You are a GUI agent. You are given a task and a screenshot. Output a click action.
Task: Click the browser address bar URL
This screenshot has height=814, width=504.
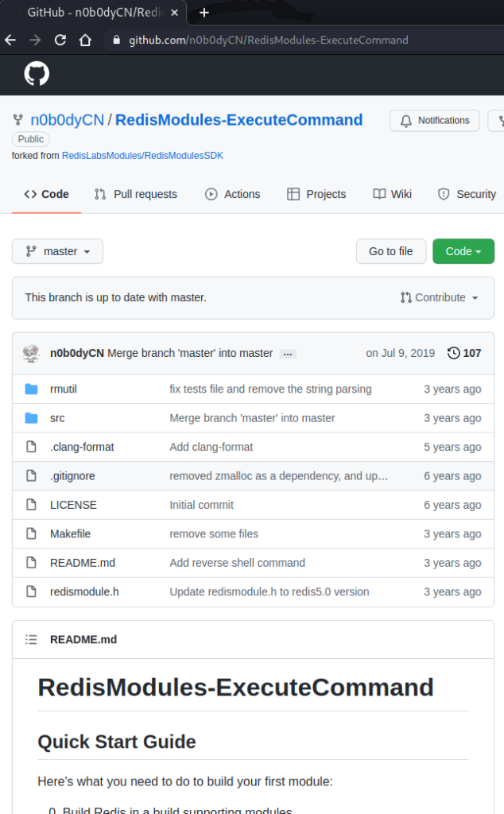click(x=269, y=40)
